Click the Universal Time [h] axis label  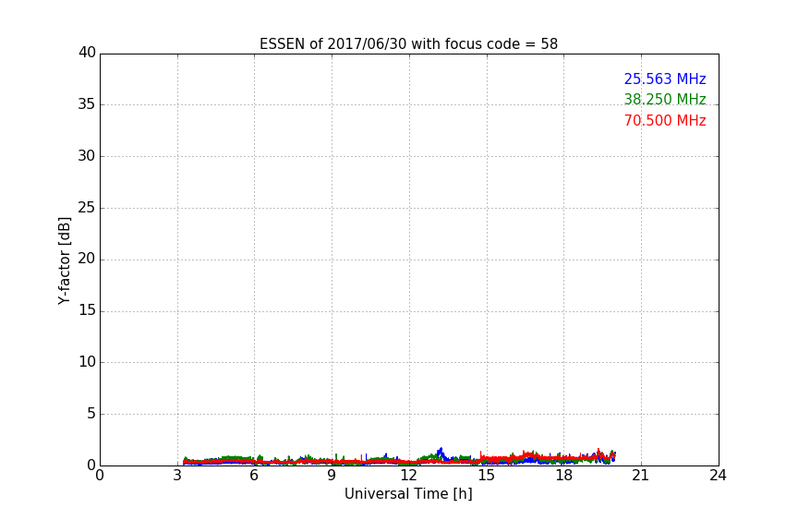(408, 494)
